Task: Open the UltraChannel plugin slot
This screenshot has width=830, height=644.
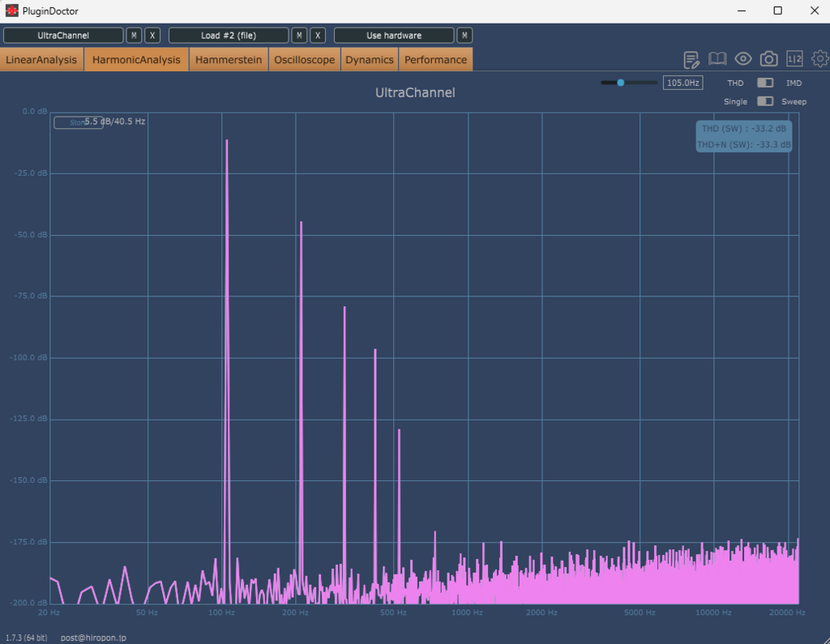Action: (x=63, y=36)
